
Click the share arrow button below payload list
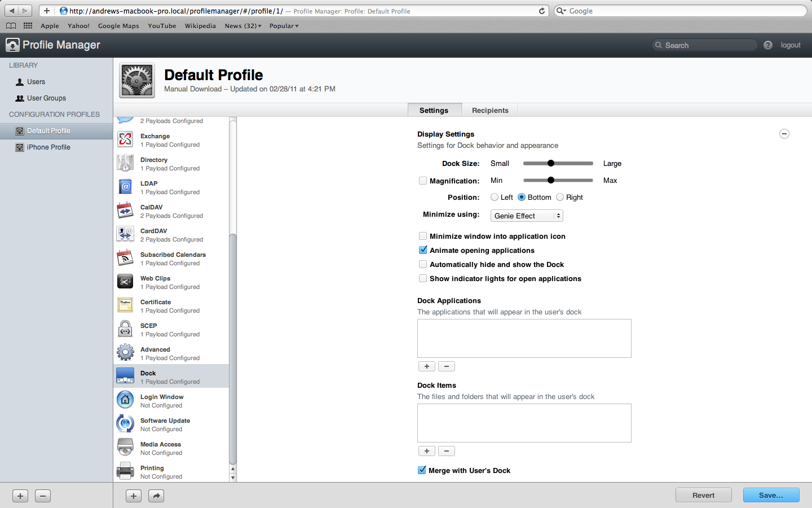156,496
